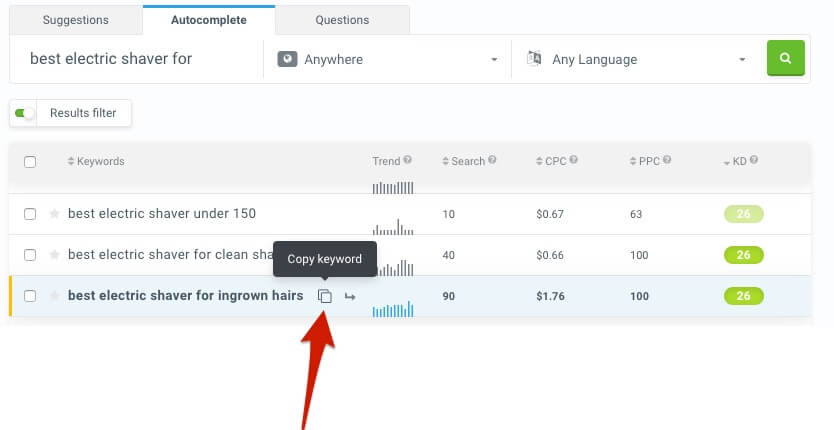Click CPC value $0.67
The height and width of the screenshot is (430, 834).
coord(550,214)
